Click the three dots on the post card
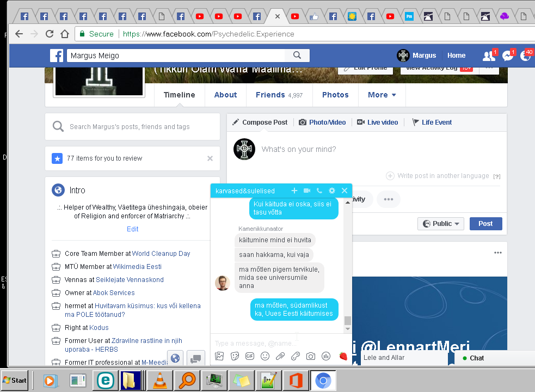 click(x=498, y=253)
